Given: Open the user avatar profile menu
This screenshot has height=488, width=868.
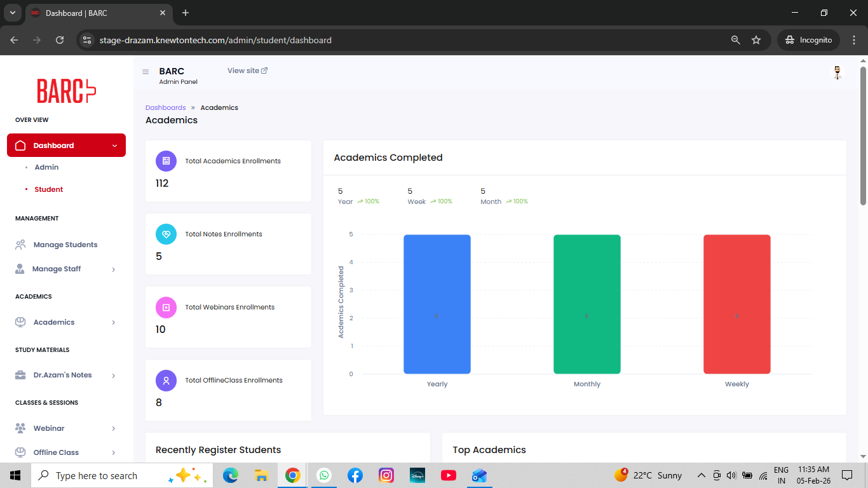Looking at the screenshot, I should 837,72.
